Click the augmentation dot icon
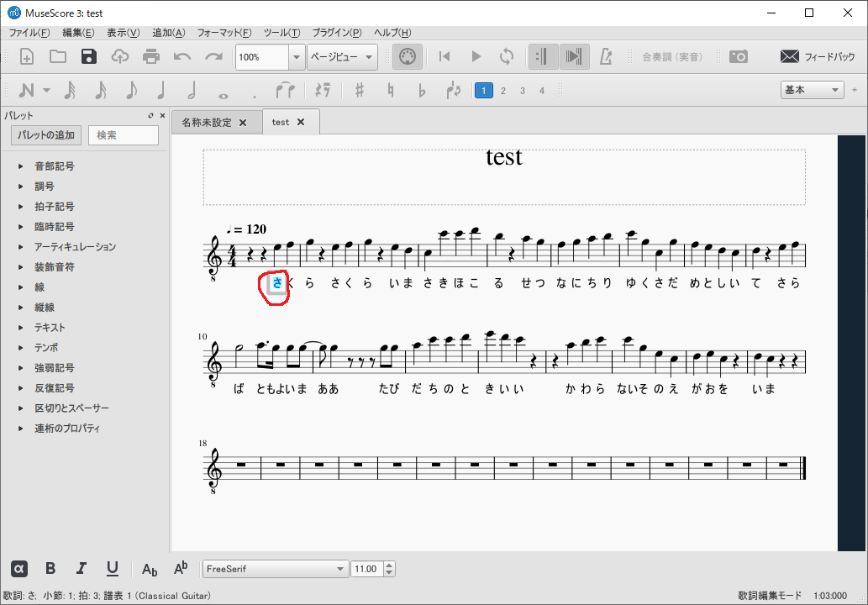The height and width of the screenshot is (605, 868). tap(254, 96)
